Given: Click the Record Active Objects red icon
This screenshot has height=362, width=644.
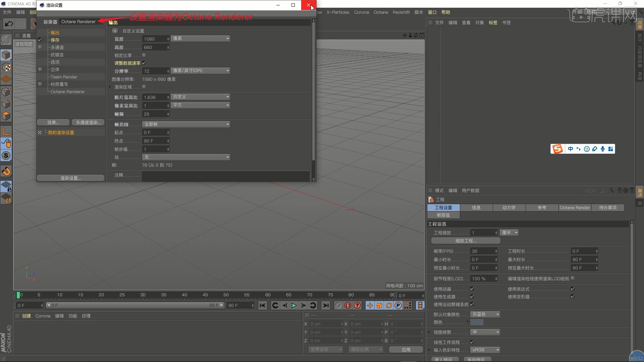Looking at the screenshot, I should [348, 305].
